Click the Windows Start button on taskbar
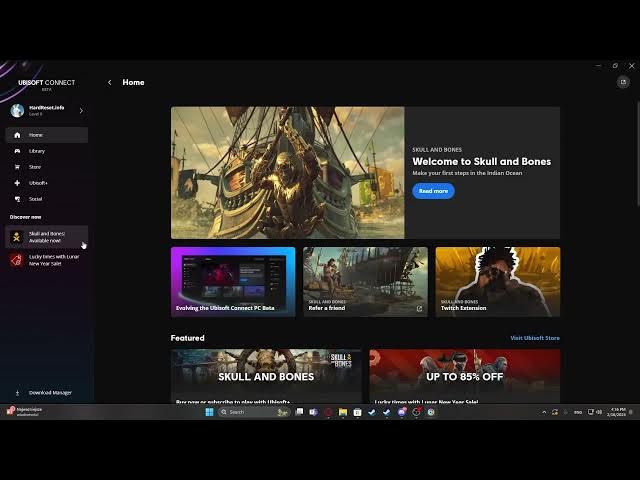 209,412
